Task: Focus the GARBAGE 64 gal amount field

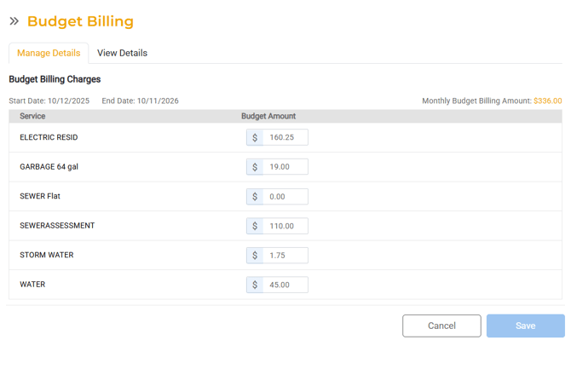Action: click(285, 167)
